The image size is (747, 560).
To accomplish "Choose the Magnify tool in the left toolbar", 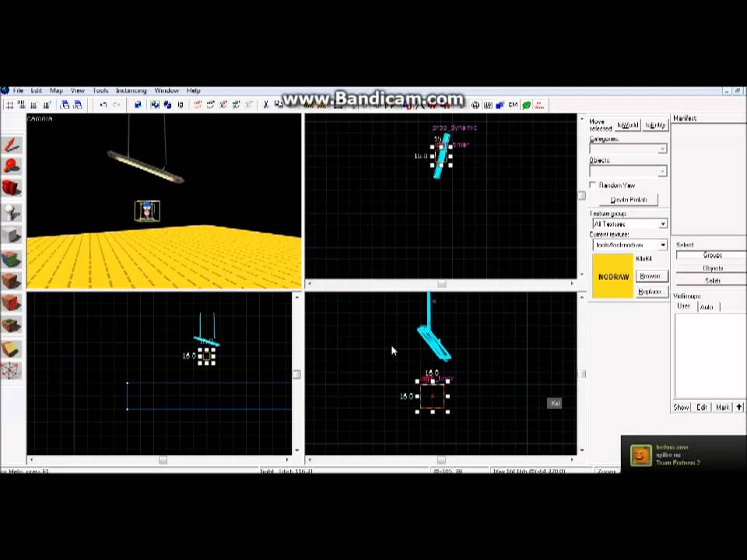I will [x=12, y=166].
